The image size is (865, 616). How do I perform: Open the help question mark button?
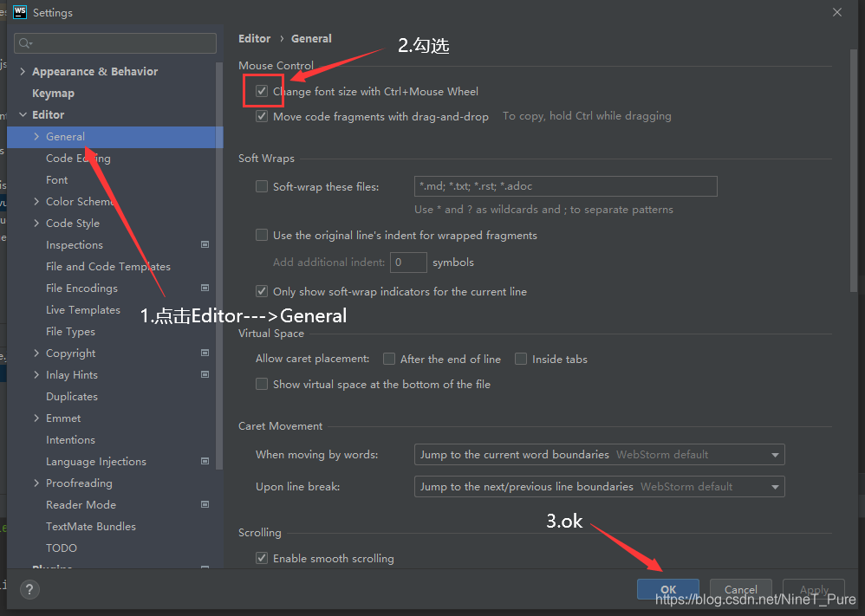[29, 589]
